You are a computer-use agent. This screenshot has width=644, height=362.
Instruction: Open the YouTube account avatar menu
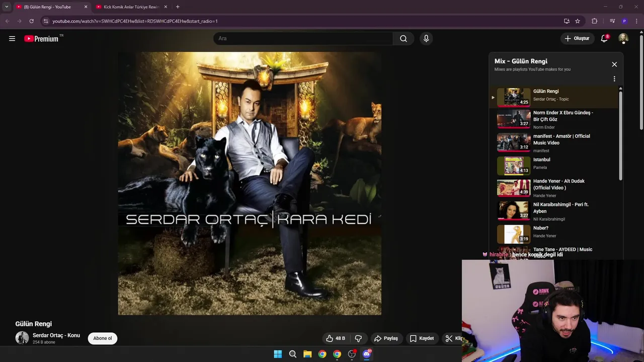623,39
